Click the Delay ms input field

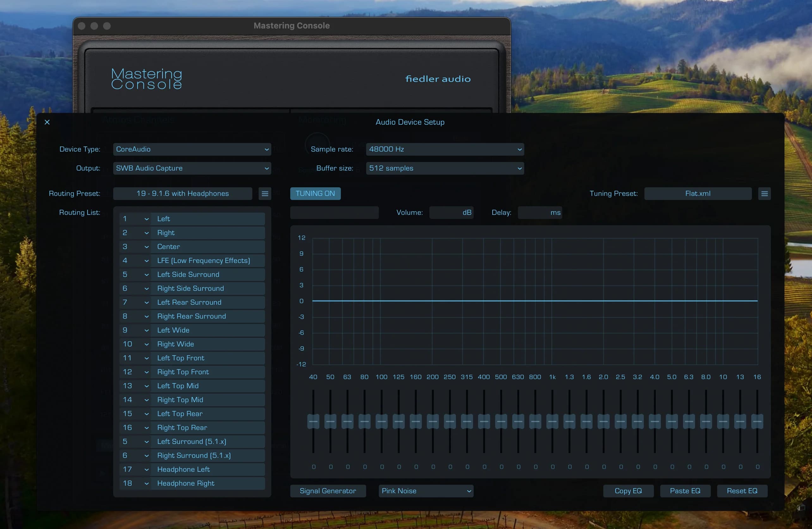(540, 212)
